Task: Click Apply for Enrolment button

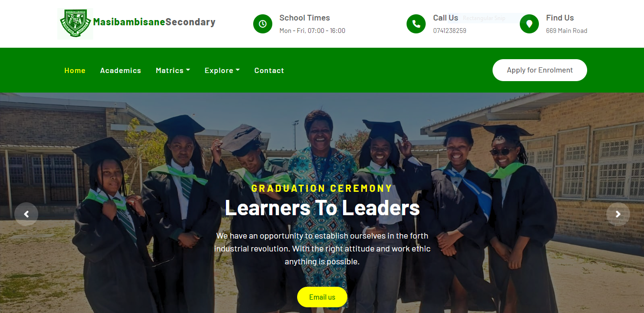Action: point(540,70)
